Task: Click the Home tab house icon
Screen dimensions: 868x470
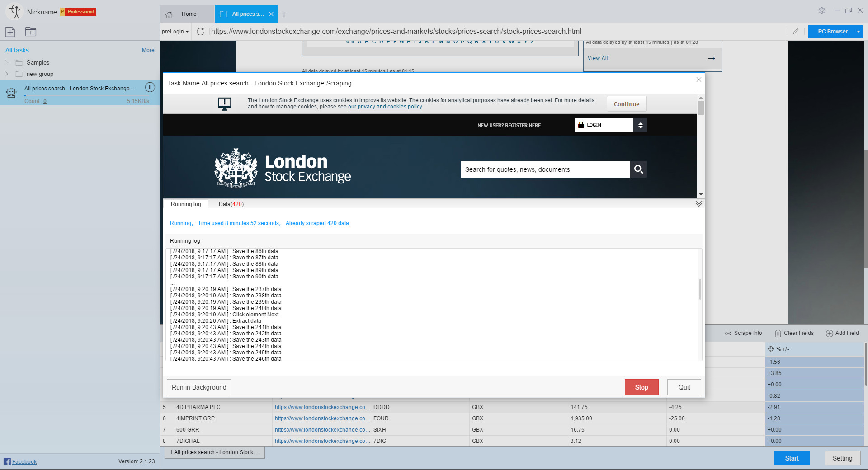Action: 169,14
